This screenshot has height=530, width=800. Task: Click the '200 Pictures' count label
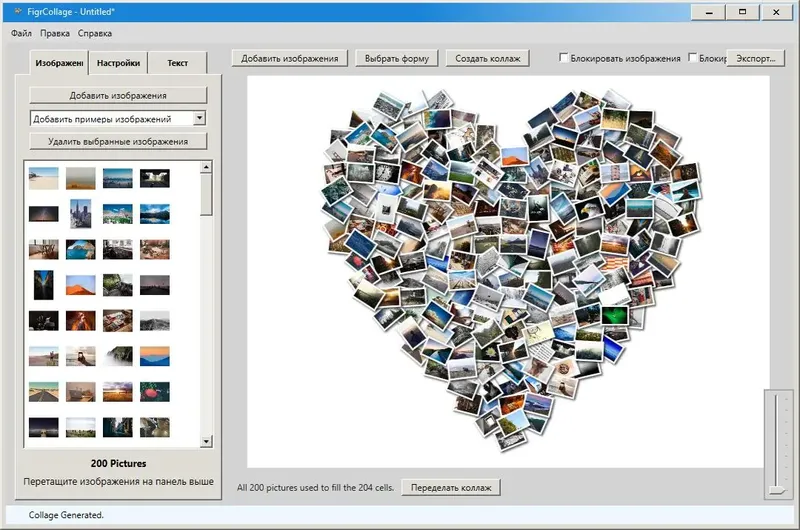pos(118,463)
